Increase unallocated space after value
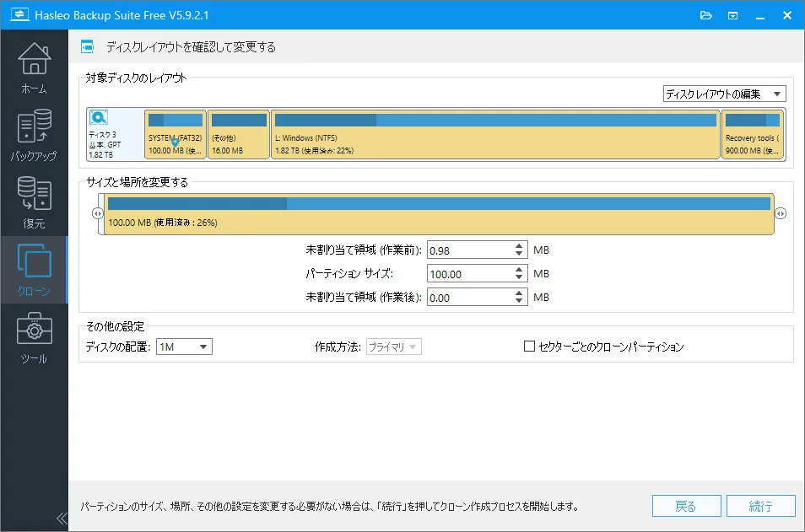The image size is (805, 532). coord(519,293)
